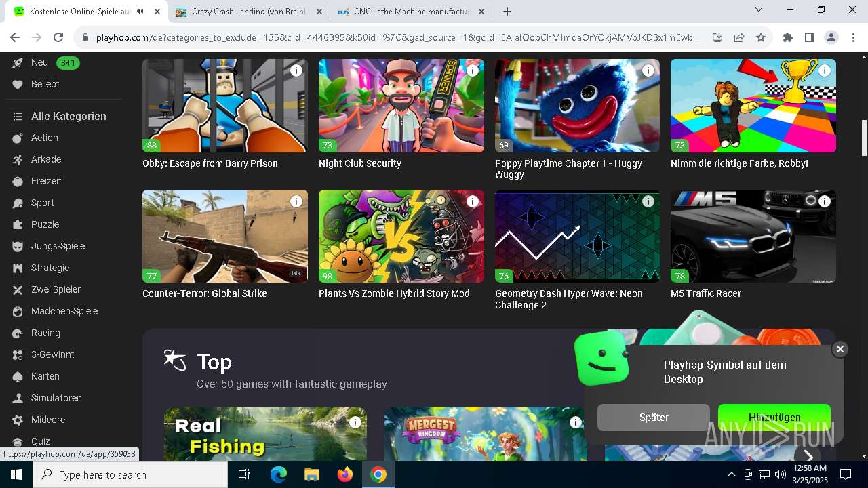Open Obby: Escape from Barry Prison thumbnail
The width and height of the screenshot is (868, 488).
[225, 106]
